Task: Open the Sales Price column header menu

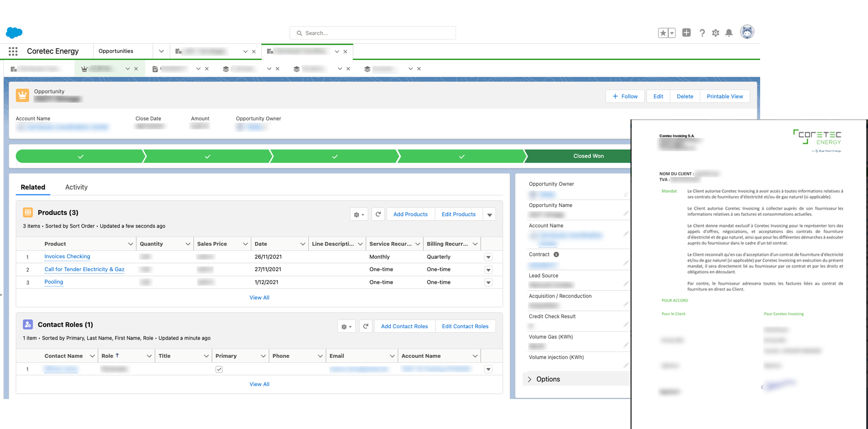Action: pyautogui.click(x=245, y=244)
